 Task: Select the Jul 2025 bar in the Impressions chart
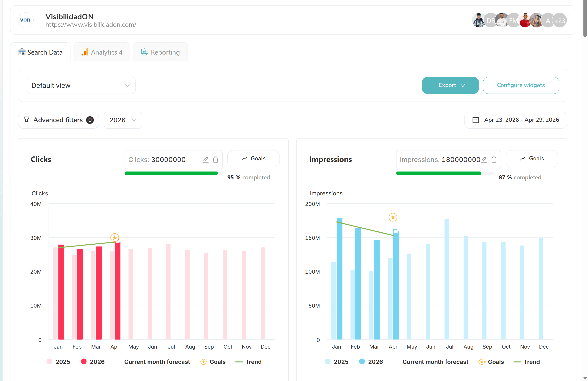tap(446, 279)
